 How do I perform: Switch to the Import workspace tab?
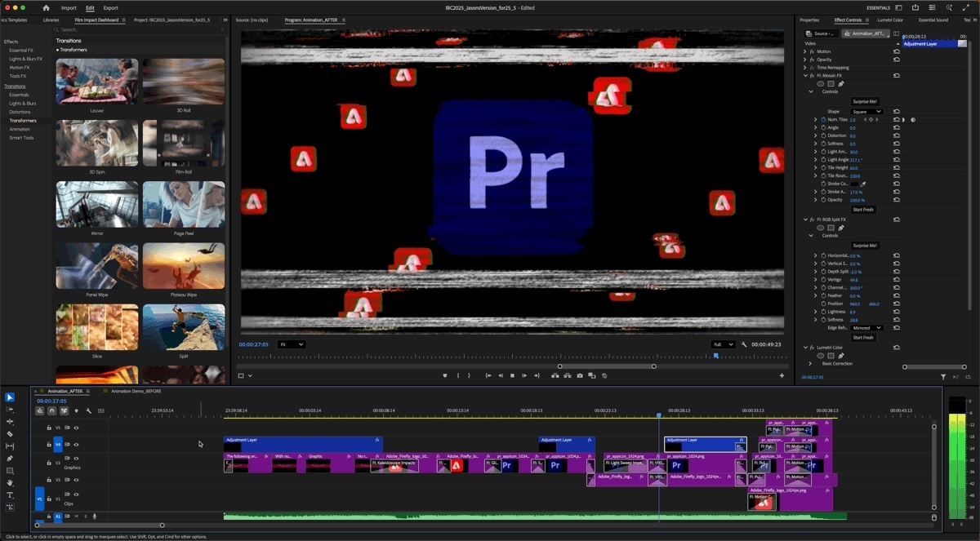click(69, 7)
